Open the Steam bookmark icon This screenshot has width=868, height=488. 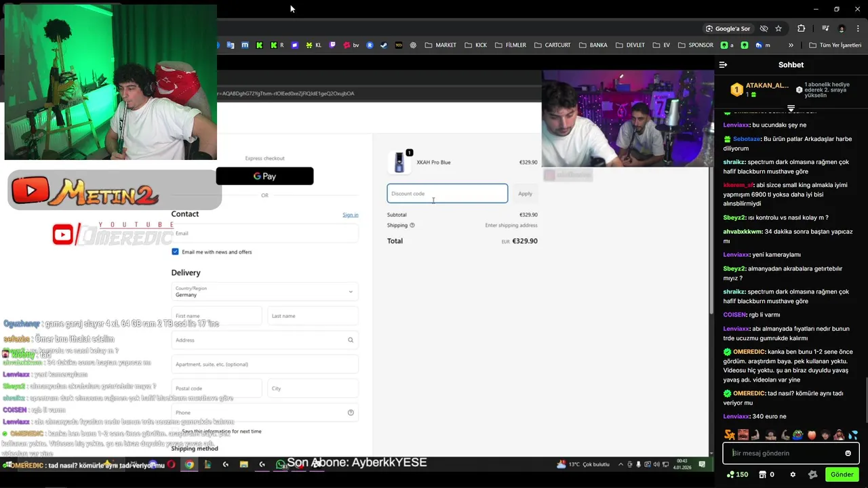[x=383, y=45]
